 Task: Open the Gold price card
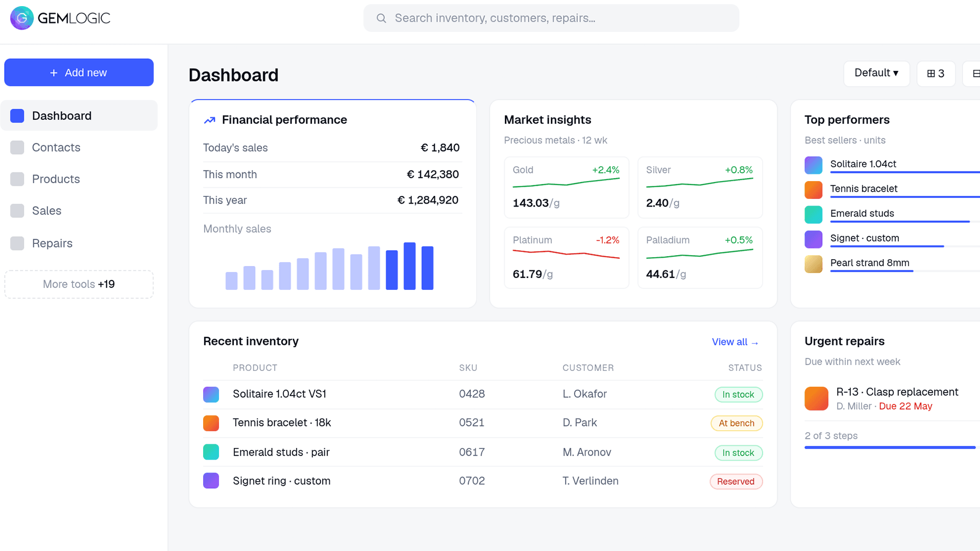click(x=567, y=188)
